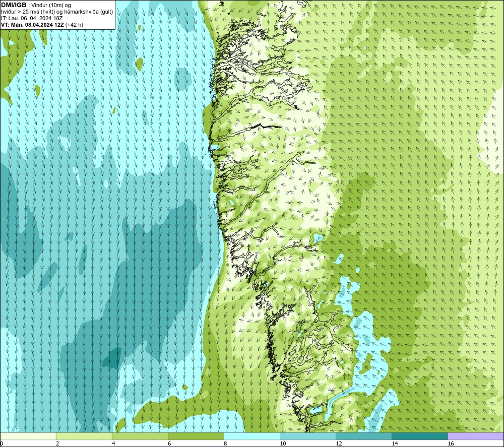
Task: Click the 10–12 m/s turquoise legend swatch
Action: (308, 436)
